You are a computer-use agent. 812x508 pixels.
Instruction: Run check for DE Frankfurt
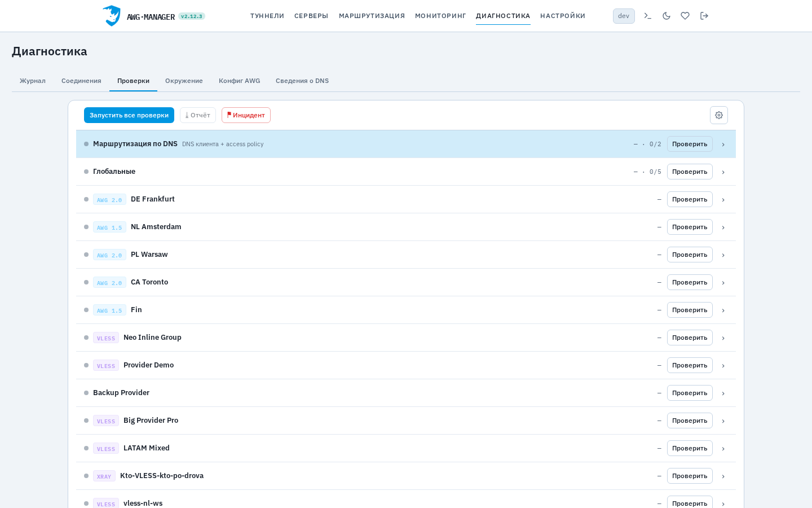point(690,199)
